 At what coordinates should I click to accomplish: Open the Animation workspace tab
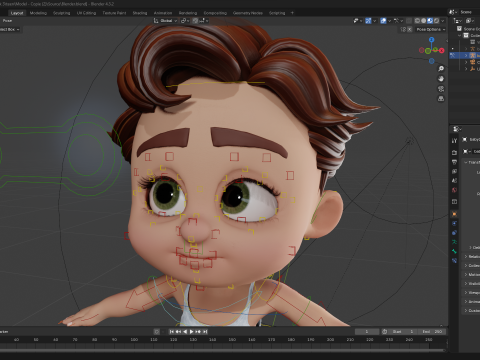[163, 13]
